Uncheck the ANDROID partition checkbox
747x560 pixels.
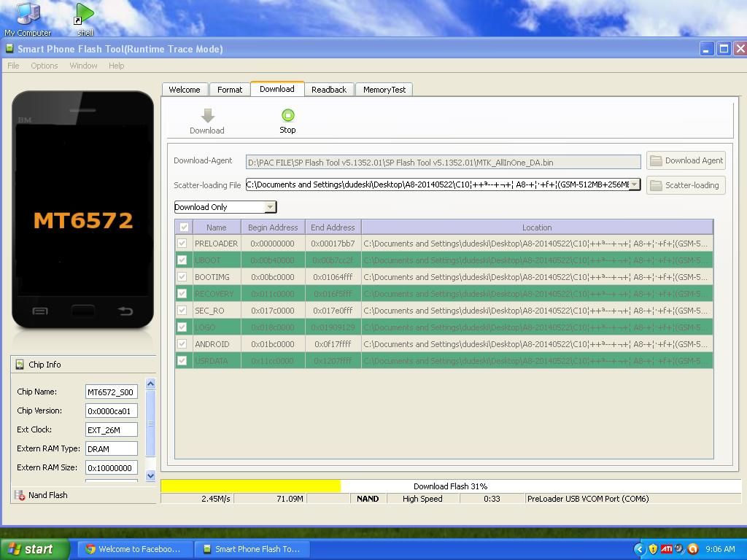[x=182, y=344]
